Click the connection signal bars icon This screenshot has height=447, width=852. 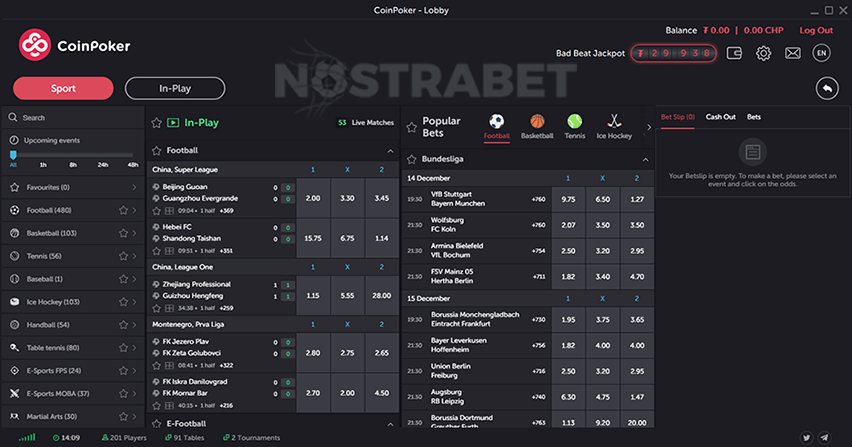coord(27,437)
